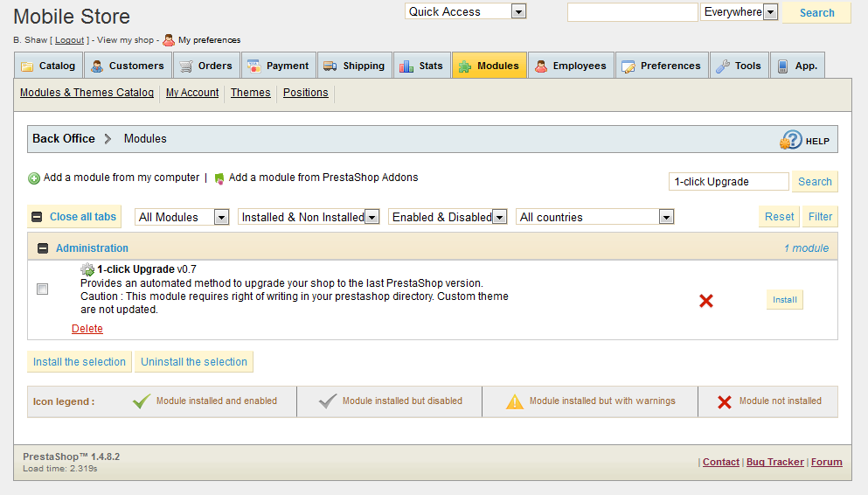Click the Employees person icon

[x=541, y=66]
